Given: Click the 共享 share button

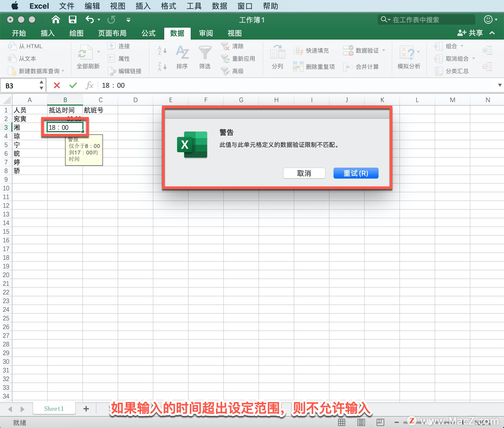Looking at the screenshot, I should (470, 33).
